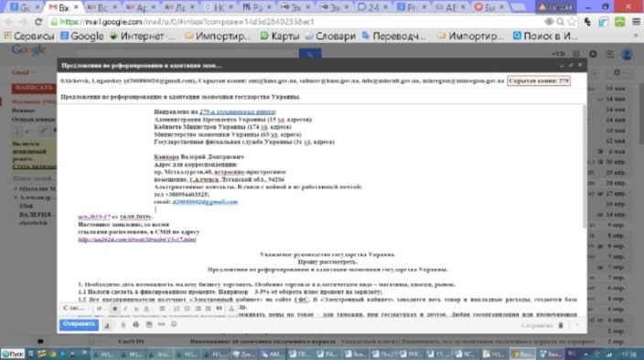Open the un2424.com link in message body
644x360 pixels.
click(137, 239)
